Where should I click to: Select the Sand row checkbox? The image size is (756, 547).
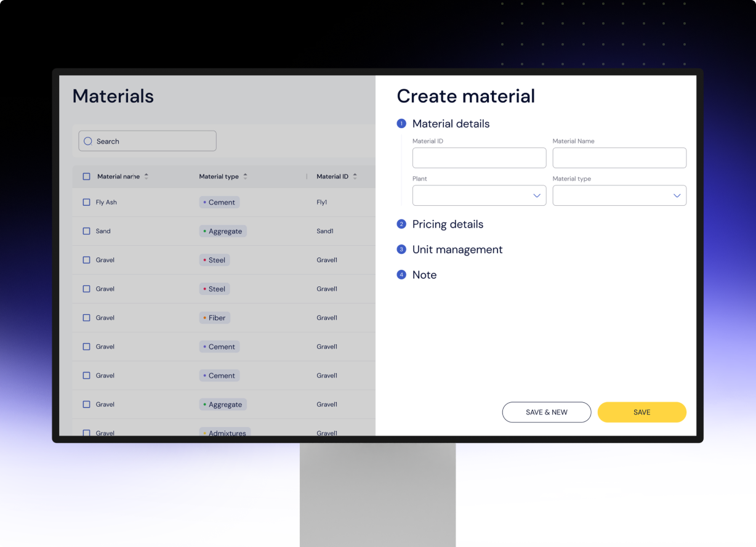(86, 231)
